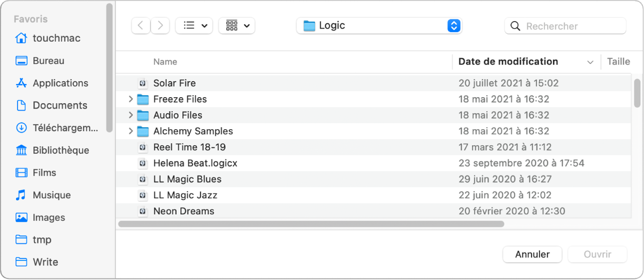Click the forward navigation arrow

tap(160, 26)
